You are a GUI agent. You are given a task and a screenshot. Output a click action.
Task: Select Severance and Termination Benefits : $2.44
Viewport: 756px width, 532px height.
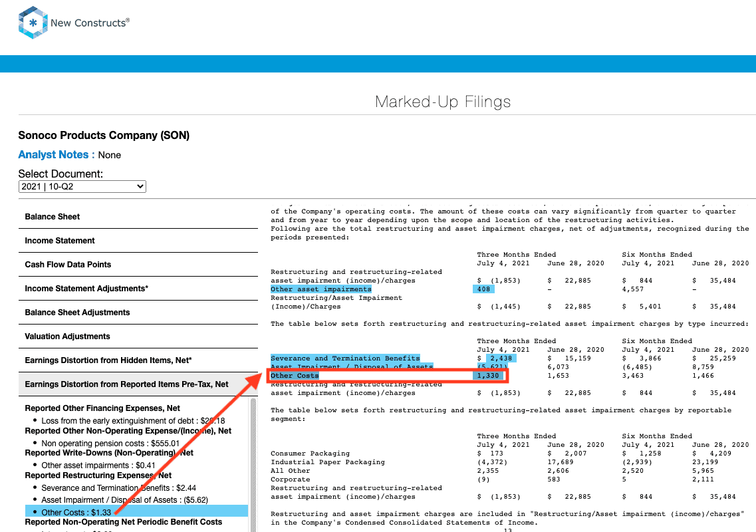click(118, 488)
